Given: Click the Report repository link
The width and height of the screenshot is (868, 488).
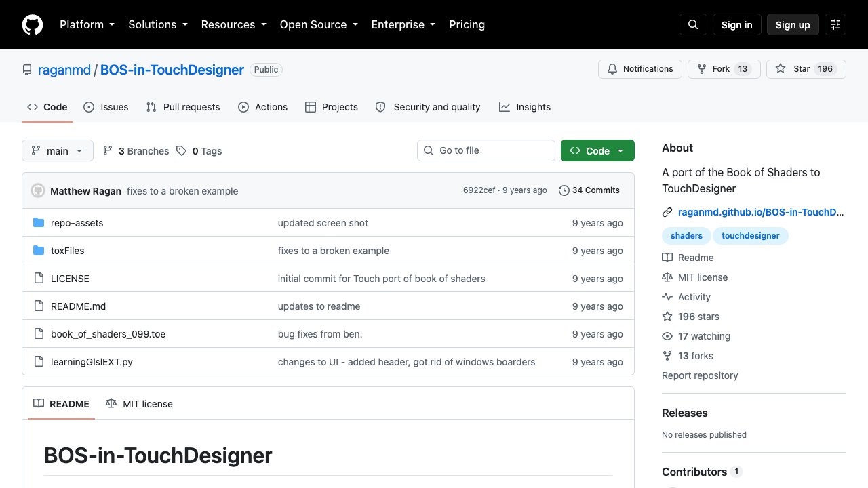Looking at the screenshot, I should (x=700, y=375).
